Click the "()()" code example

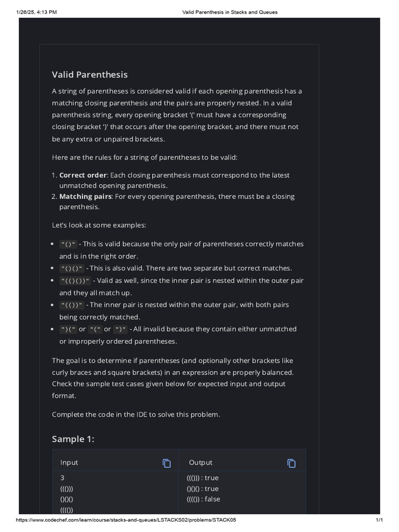point(72,269)
